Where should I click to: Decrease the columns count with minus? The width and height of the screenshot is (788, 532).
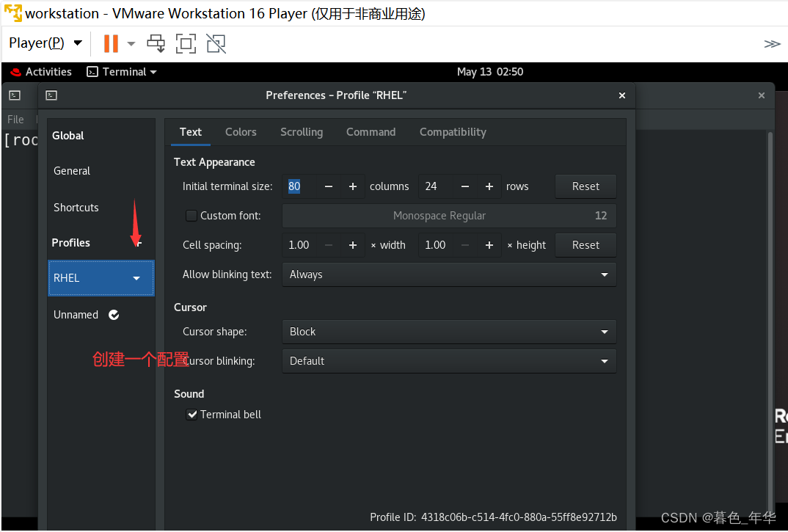(x=329, y=186)
